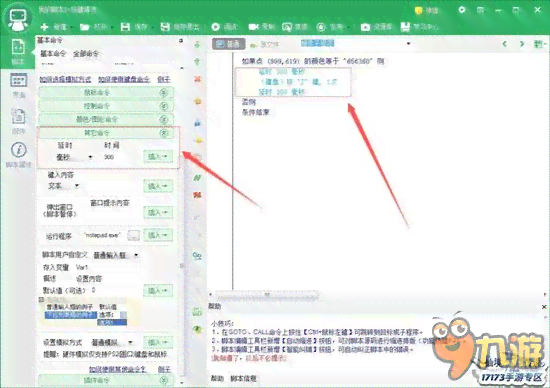Open the 帮助 tab at the bottom
Viewport: 550px width, 388px height.
coord(217,378)
